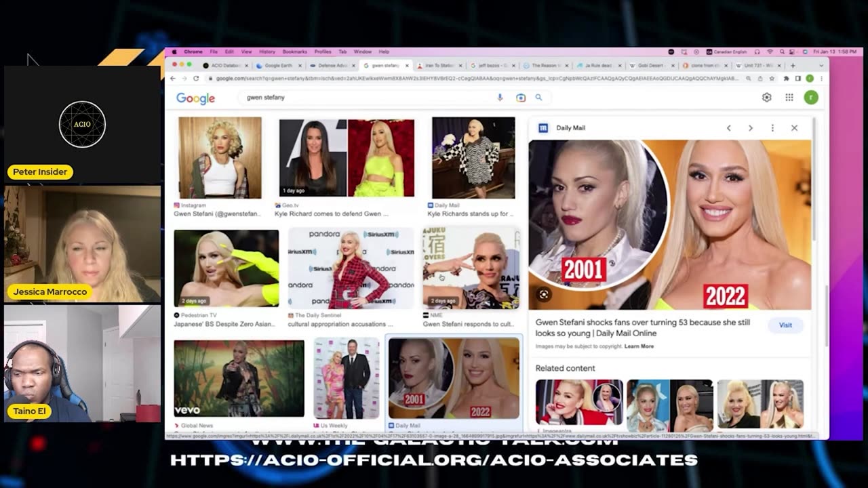Click the Wi-Fi icon in the menu bar

[770, 52]
